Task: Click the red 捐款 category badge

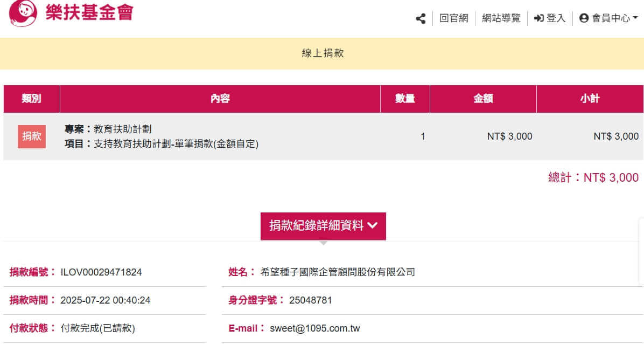Action: coord(32,136)
